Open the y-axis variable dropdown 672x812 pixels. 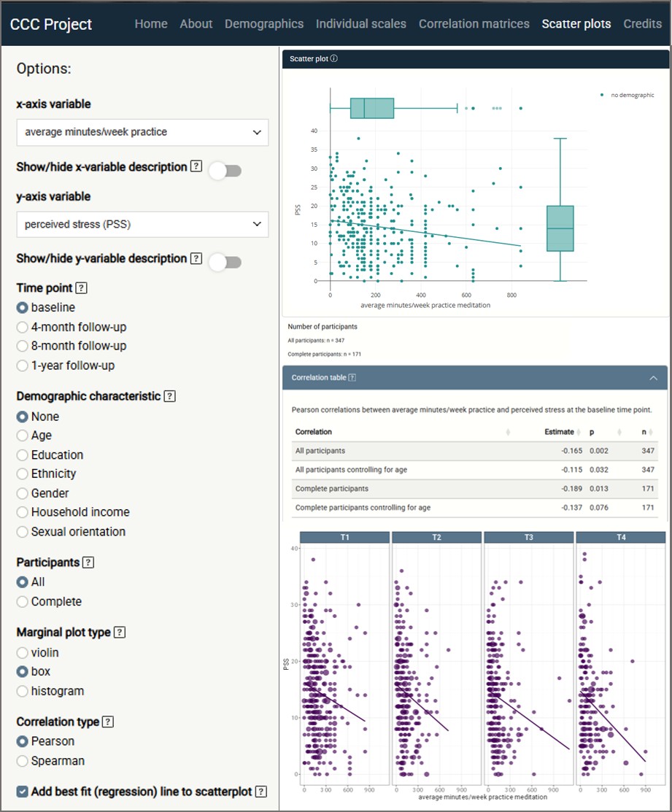point(142,224)
